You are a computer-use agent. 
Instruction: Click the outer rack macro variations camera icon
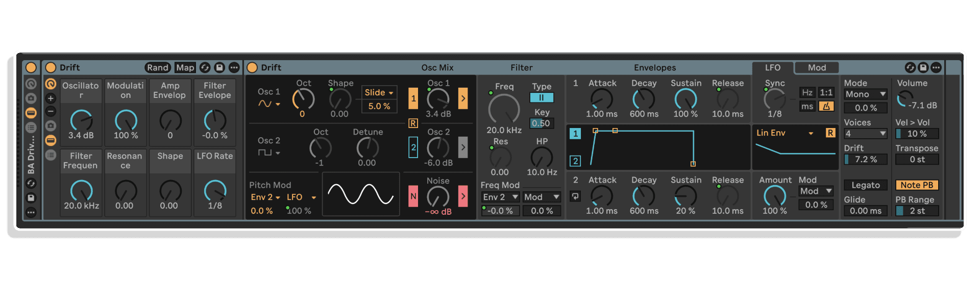pyautogui.click(x=31, y=98)
